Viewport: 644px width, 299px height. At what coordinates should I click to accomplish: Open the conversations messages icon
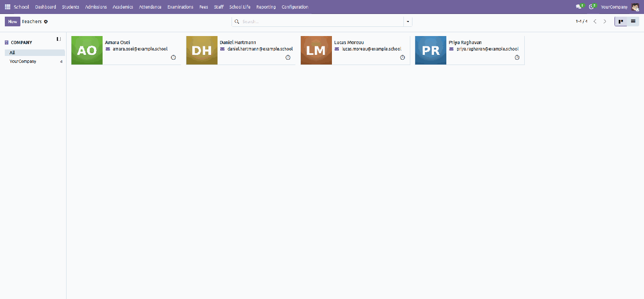(x=580, y=6)
